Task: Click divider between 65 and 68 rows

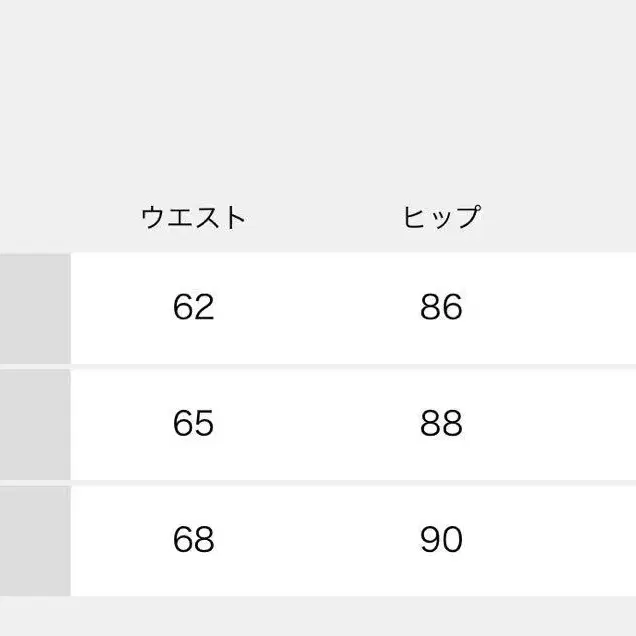Action: pos(318,482)
